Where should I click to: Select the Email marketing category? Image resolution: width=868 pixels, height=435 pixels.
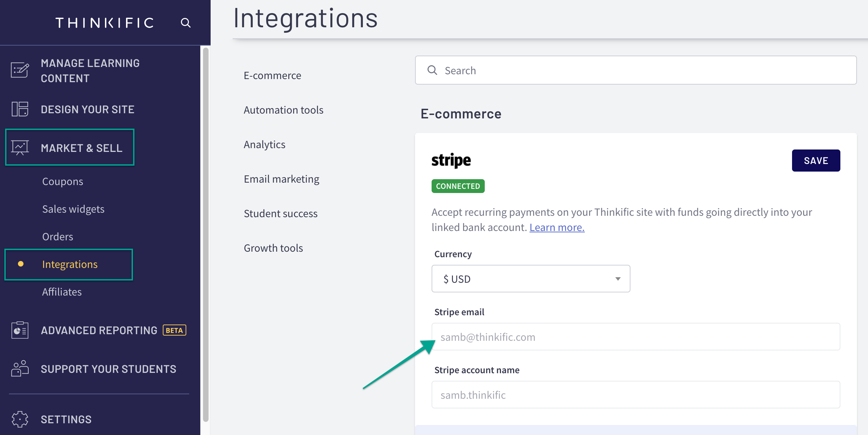point(281,178)
